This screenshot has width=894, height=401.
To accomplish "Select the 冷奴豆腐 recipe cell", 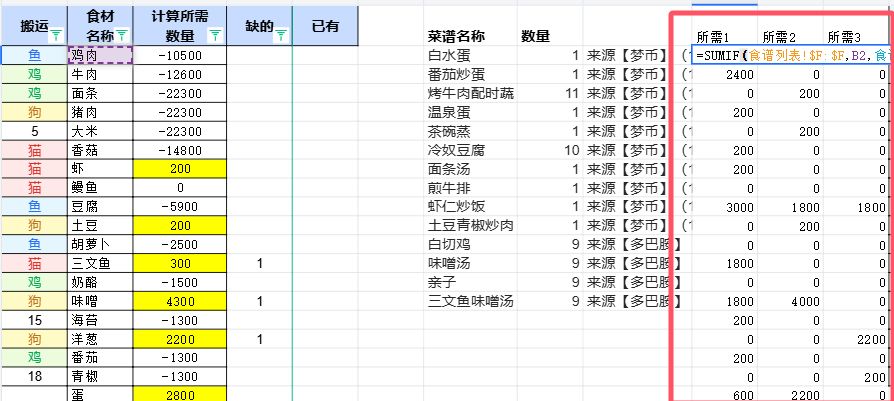I will (x=470, y=149).
